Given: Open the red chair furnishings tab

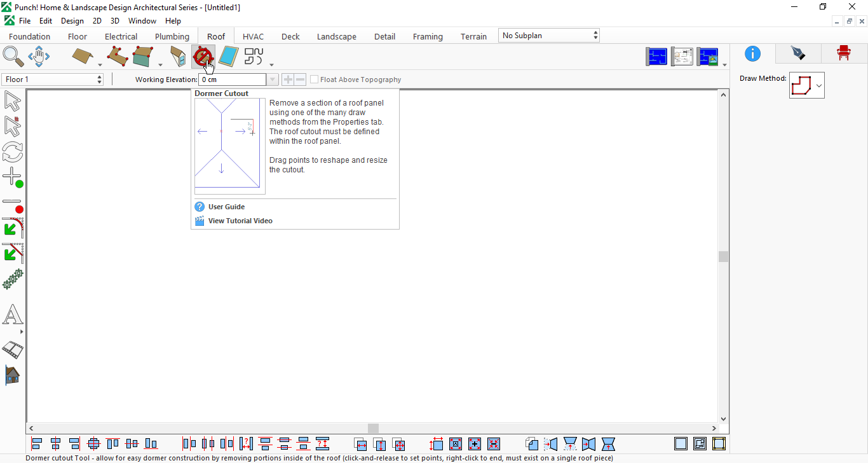Looking at the screenshot, I should click(x=844, y=53).
